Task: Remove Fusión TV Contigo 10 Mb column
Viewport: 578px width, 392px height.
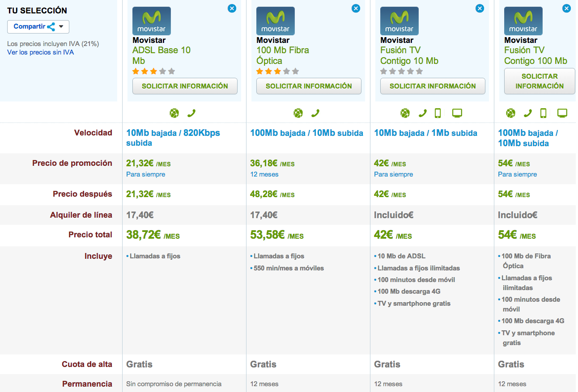Action: 480,8
